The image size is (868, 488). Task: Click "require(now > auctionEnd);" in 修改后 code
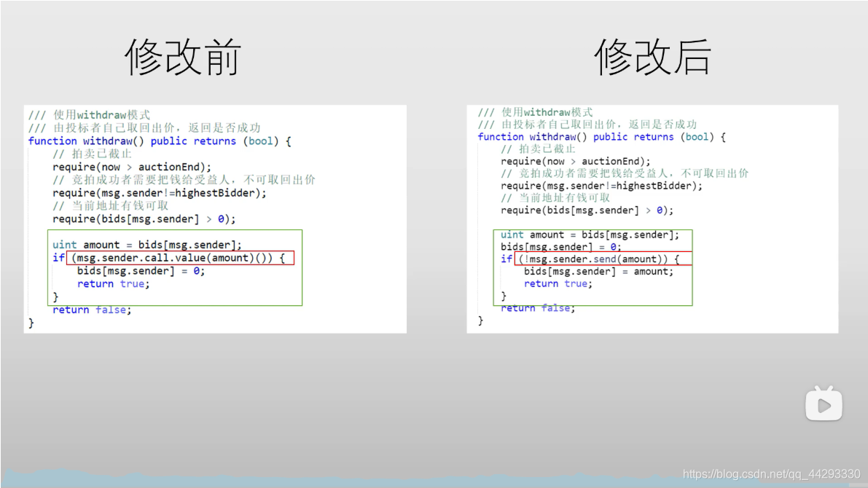pyautogui.click(x=576, y=161)
